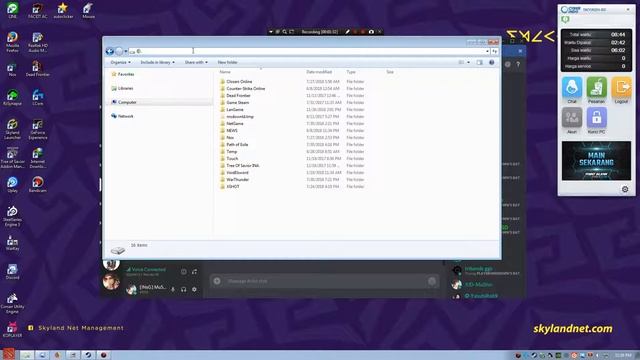
Task: Select Libraries in the navigation pane
Action: pos(125,88)
